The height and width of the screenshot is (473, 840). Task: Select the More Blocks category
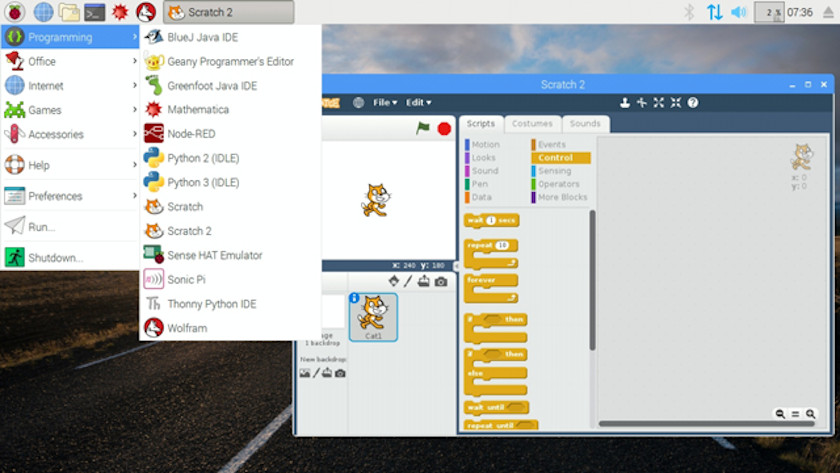pyautogui.click(x=560, y=197)
